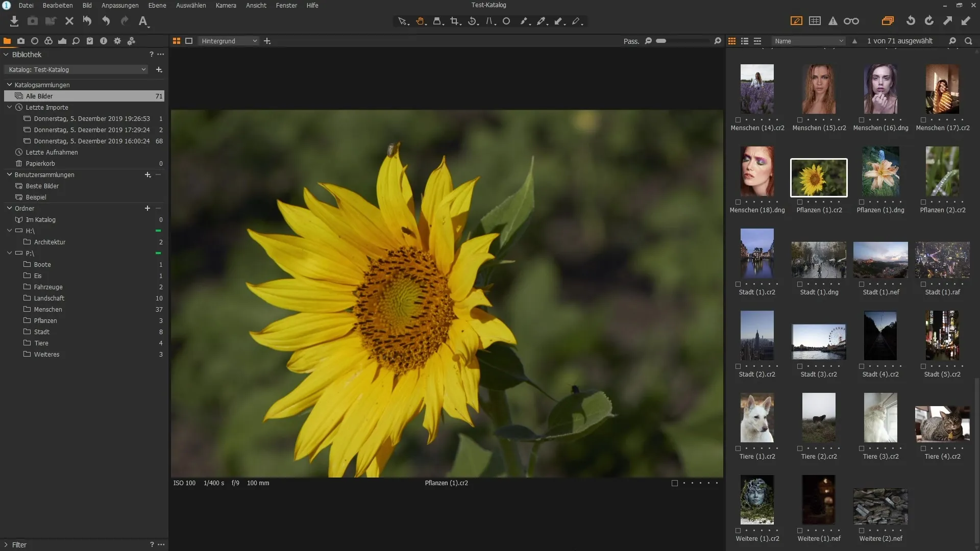Click rating dots under Stadt (1).cr2

762,284
